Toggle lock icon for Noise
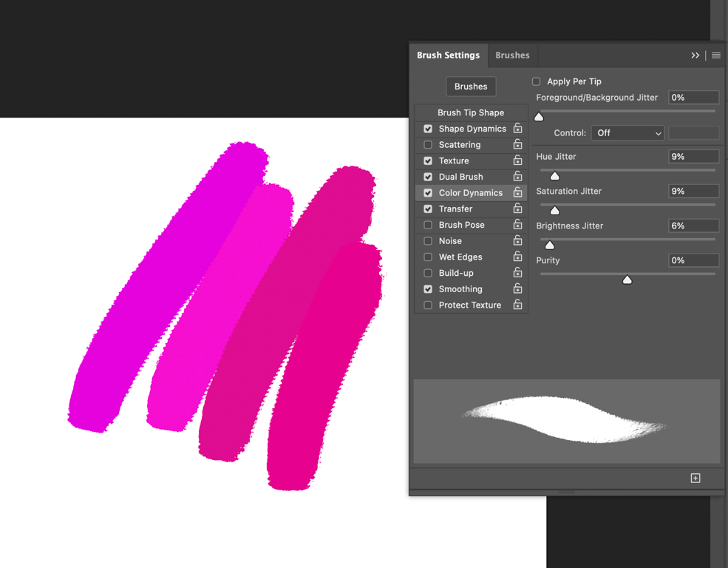 point(517,240)
